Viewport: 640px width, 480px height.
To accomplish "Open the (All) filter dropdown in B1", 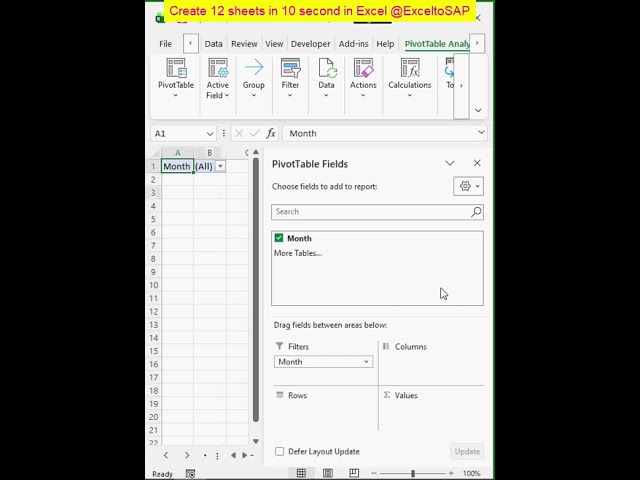I will tap(220, 166).
